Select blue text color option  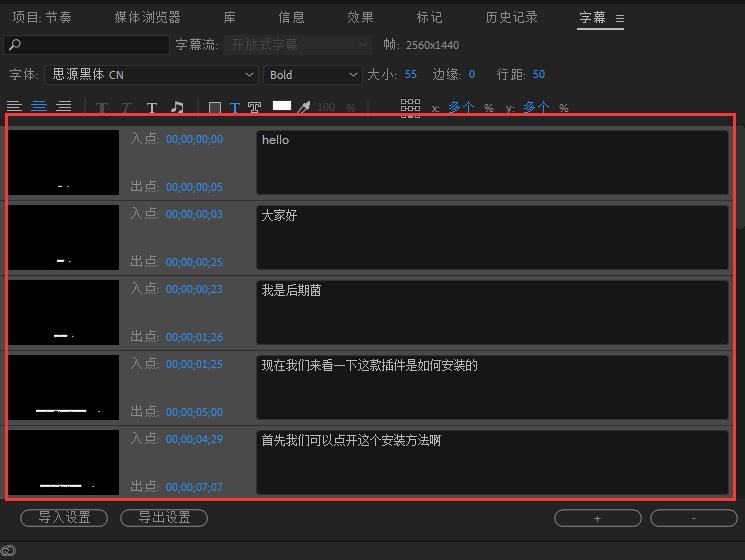pyautogui.click(x=235, y=108)
